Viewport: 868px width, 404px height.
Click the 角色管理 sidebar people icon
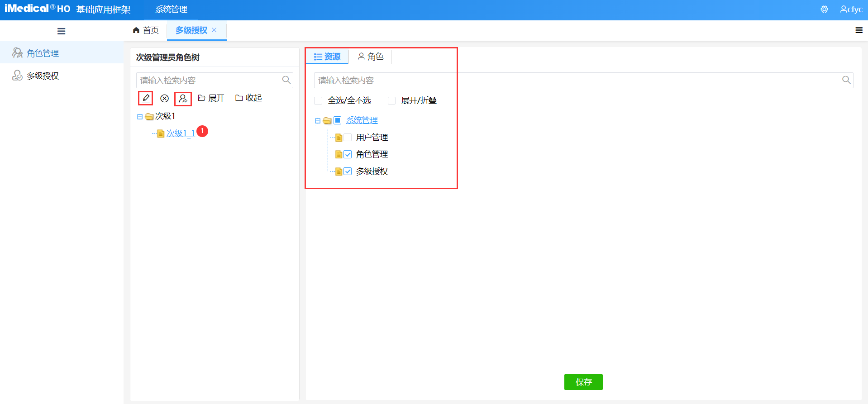tap(17, 53)
